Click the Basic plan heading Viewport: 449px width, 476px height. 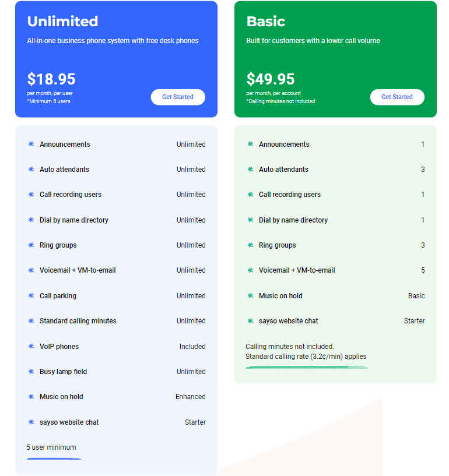point(266,22)
